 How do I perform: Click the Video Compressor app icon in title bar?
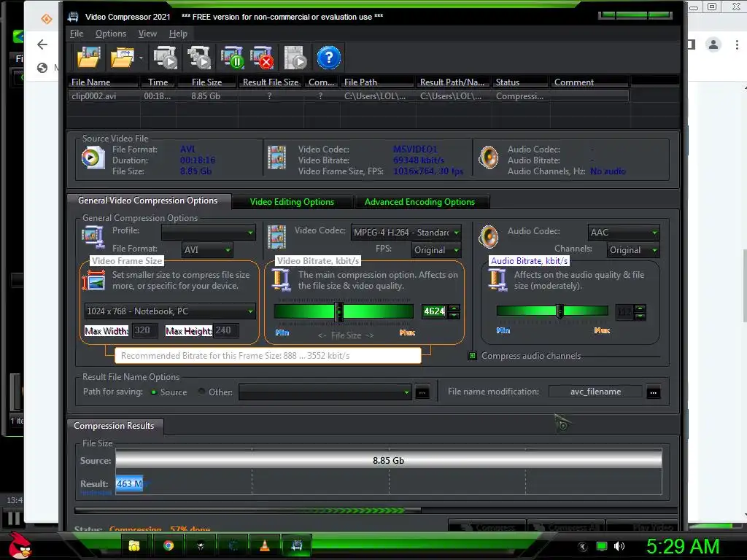pos(73,17)
